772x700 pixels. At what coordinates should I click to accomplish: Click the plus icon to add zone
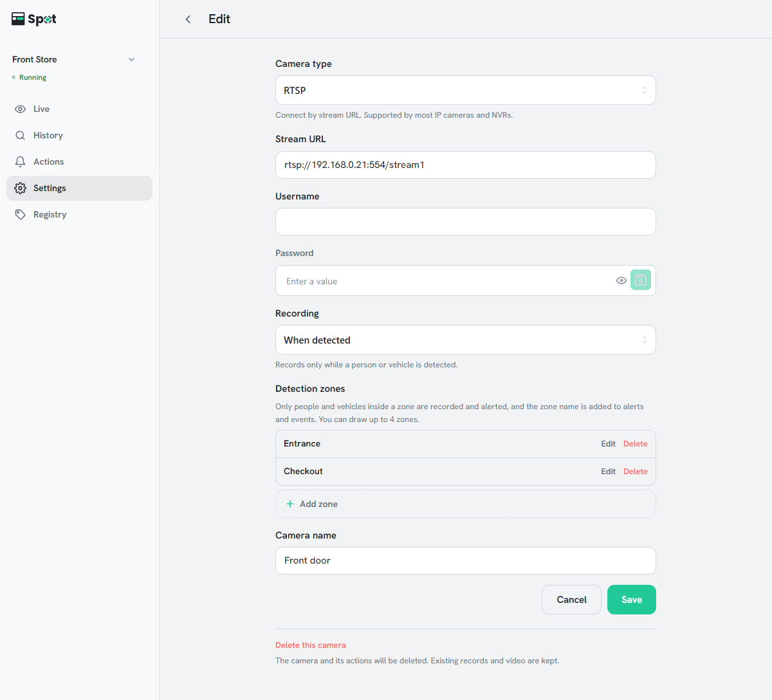[x=290, y=504]
